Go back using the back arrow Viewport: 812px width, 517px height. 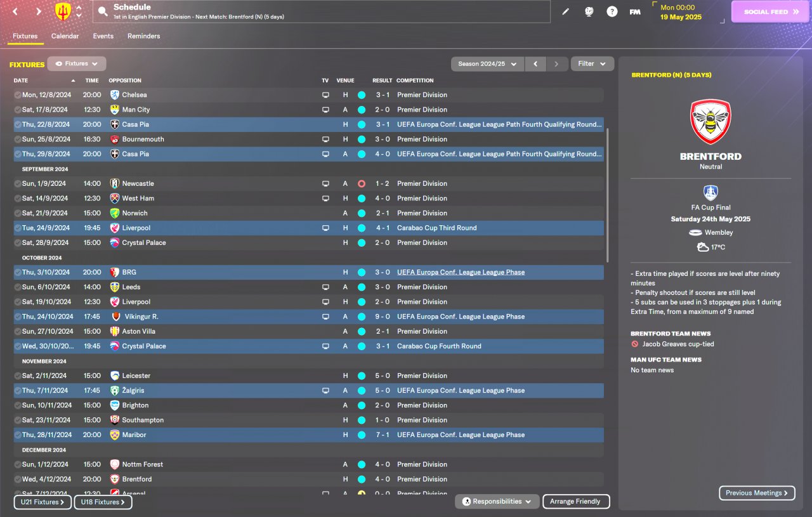click(15, 11)
